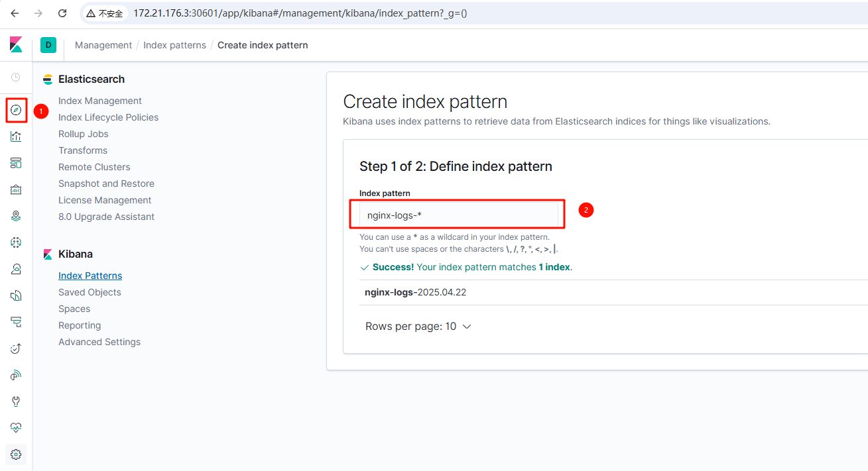Open the Visualize chart icon
The image size is (868, 471).
tap(16, 136)
